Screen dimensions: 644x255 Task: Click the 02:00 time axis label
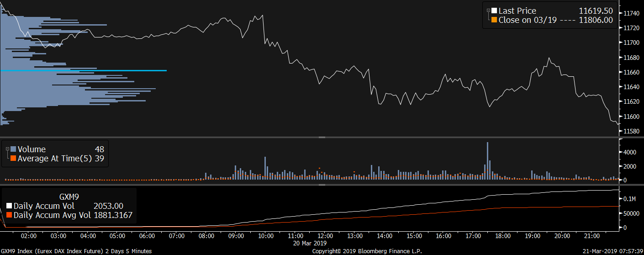pyautogui.click(x=29, y=236)
